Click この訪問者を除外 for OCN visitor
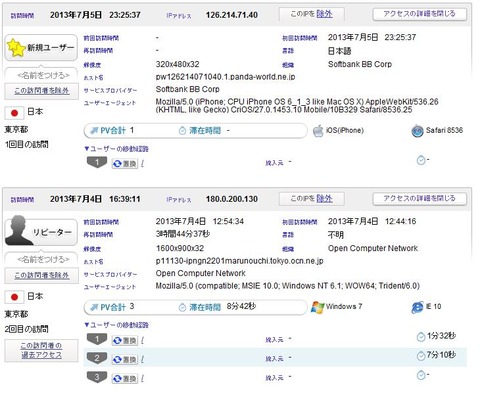This screenshot has height=397, width=480. 42,275
